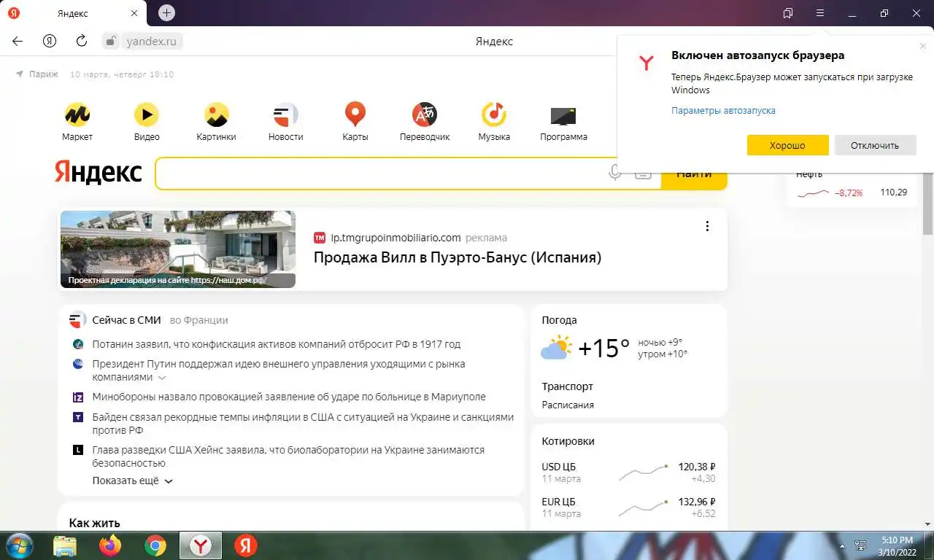This screenshot has height=560, width=934.
Task: Click the +15° temperature reading
Action: [603, 349]
